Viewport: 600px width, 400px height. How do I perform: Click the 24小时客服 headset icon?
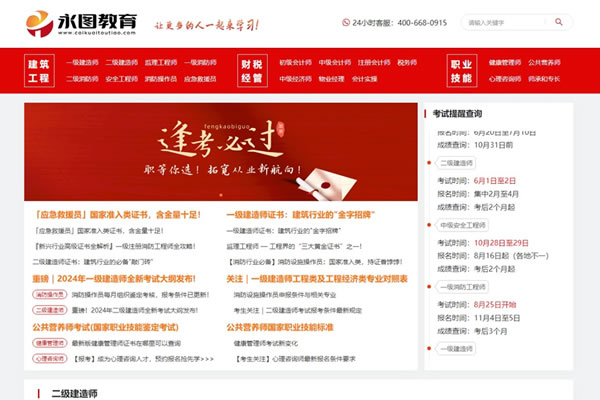click(x=345, y=22)
